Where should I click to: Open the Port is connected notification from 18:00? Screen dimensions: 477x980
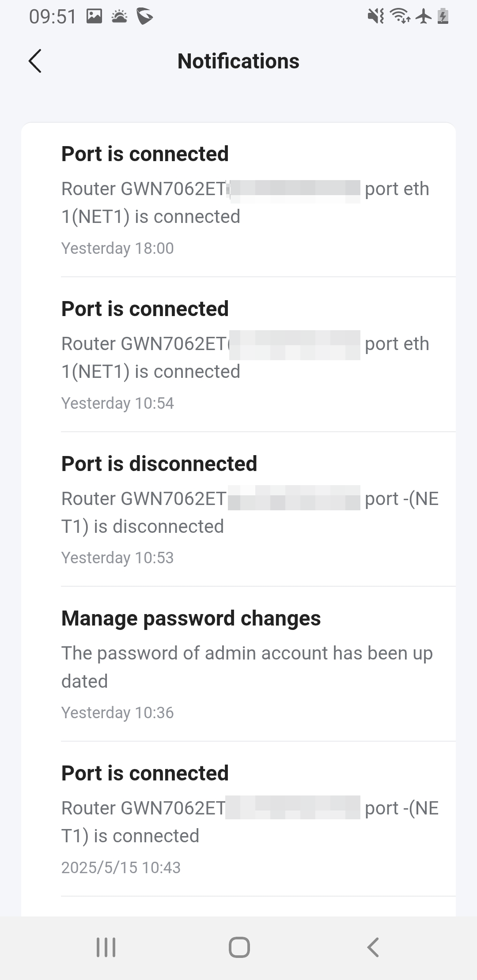(238, 200)
